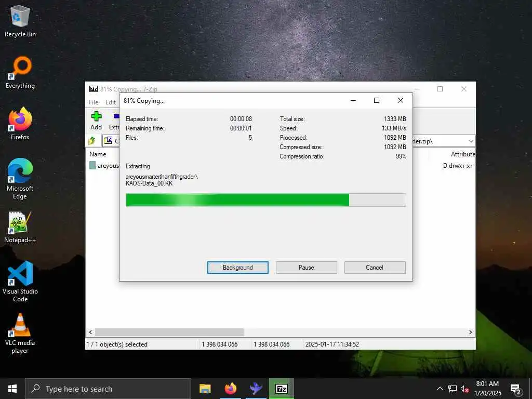Click the Total size value 1333 MB
Screen dimensions: 532x399
tap(395, 119)
